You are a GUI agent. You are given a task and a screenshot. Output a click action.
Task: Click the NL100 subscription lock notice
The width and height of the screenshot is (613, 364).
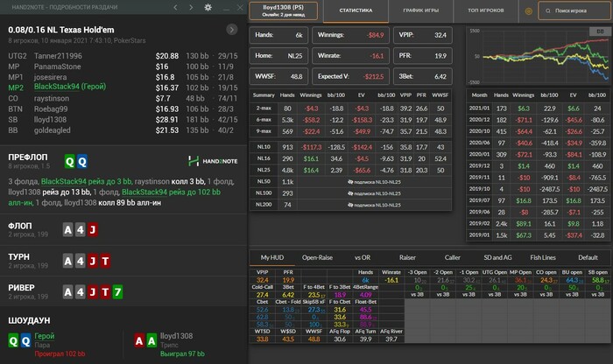tap(374, 193)
